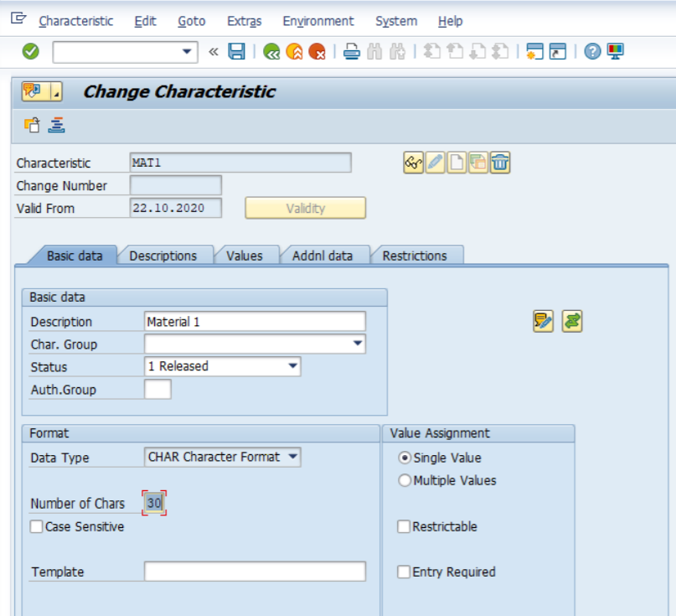
Task: Click the Find binoculars icon
Action: [x=374, y=52]
